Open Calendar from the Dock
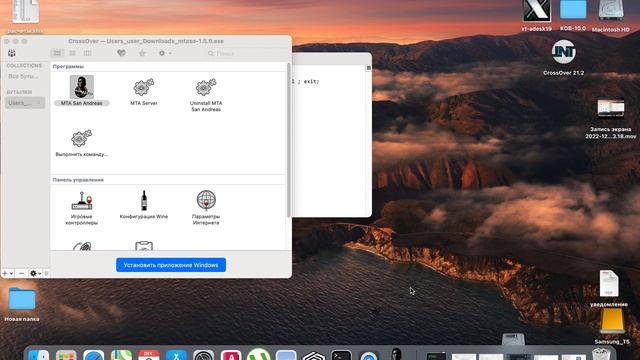 [149, 355]
